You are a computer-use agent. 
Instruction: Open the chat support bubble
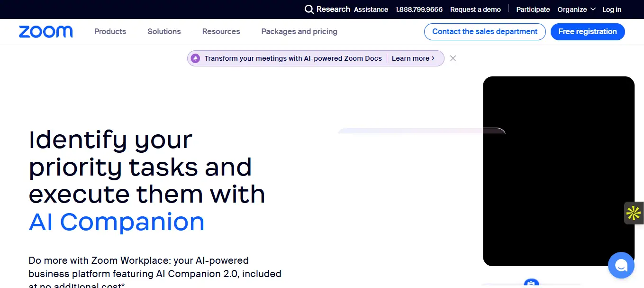(621, 265)
